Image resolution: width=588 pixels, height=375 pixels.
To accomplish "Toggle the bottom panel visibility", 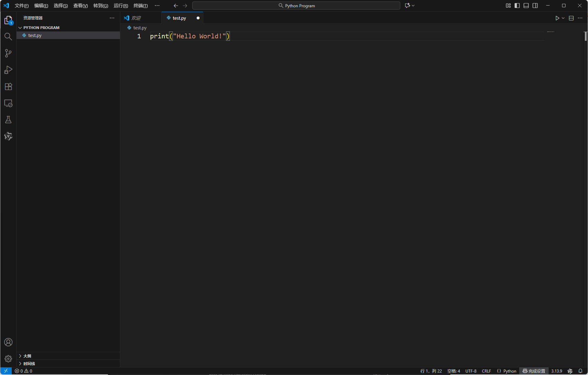I will pos(526,6).
